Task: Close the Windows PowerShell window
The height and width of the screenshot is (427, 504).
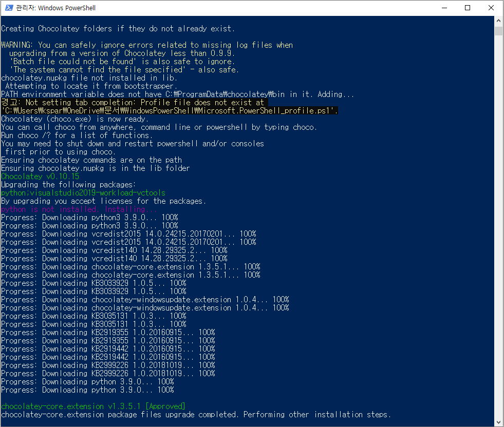Action: (x=491, y=8)
